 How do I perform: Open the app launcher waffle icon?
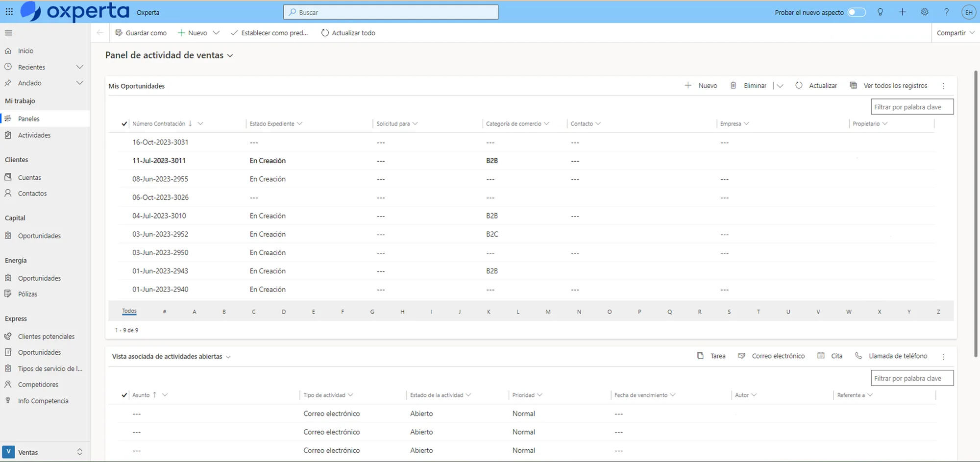(x=9, y=12)
